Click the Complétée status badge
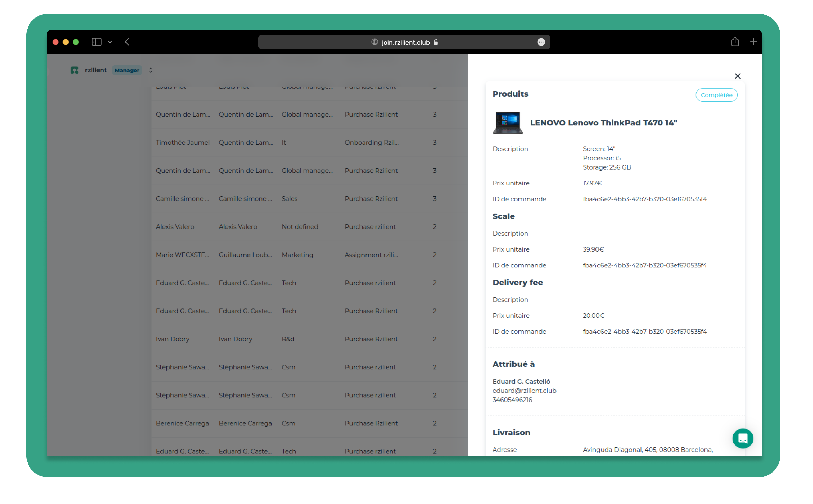Image resolution: width=813 pixels, height=504 pixels. point(716,95)
